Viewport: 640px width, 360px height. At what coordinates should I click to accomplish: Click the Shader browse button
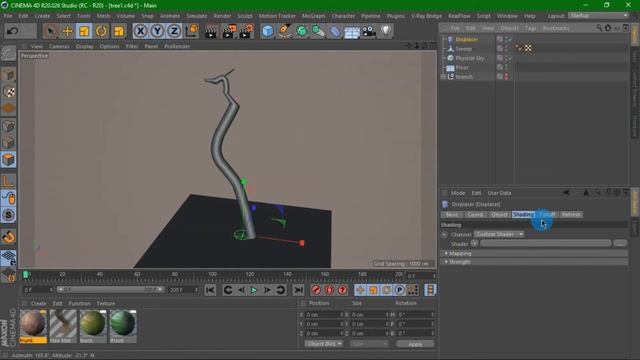coord(620,243)
